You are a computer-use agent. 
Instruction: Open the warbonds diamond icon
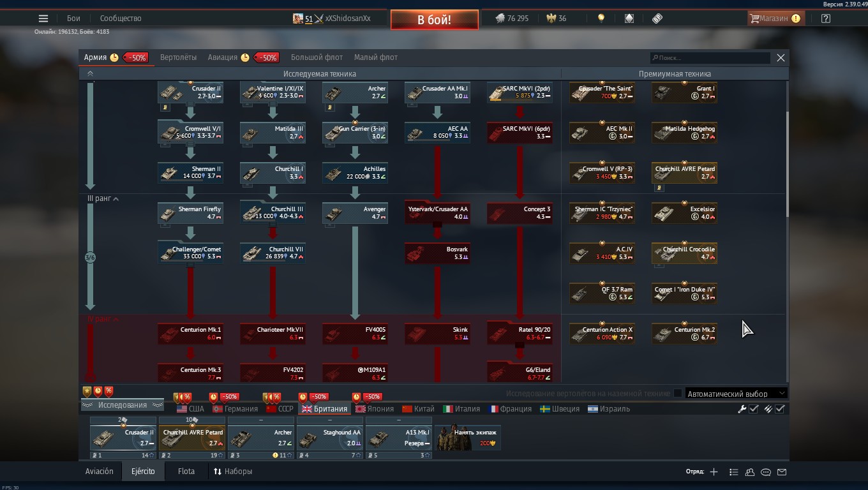click(629, 19)
